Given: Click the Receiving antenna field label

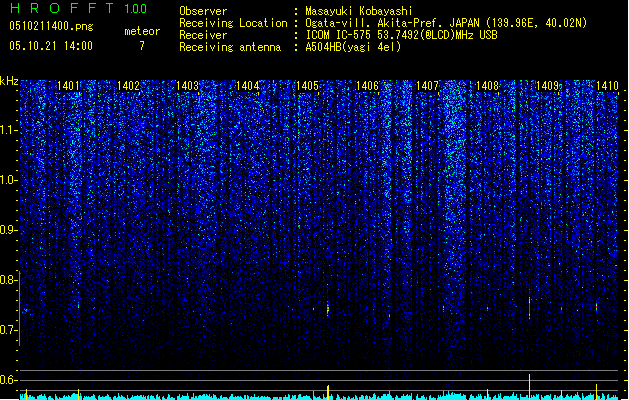Looking at the screenshot, I should pos(230,47).
